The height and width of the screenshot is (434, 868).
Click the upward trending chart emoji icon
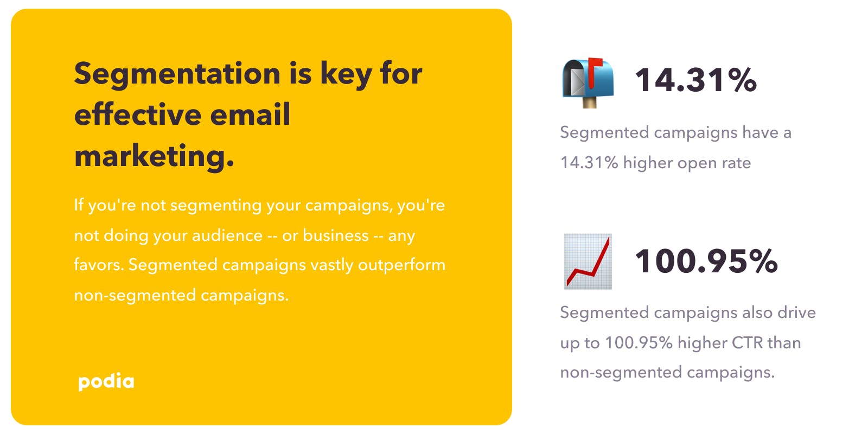[x=588, y=261]
